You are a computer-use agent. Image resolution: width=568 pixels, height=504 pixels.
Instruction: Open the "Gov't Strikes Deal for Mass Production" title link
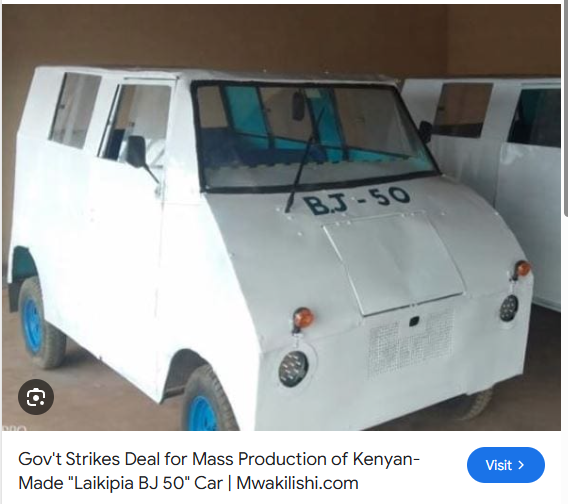(219, 471)
